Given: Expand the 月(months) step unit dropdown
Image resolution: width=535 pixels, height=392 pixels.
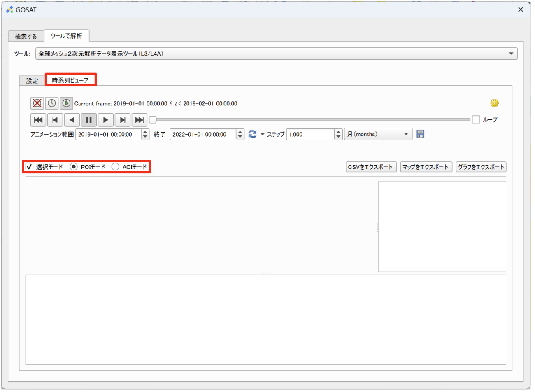Looking at the screenshot, I should pyautogui.click(x=405, y=134).
